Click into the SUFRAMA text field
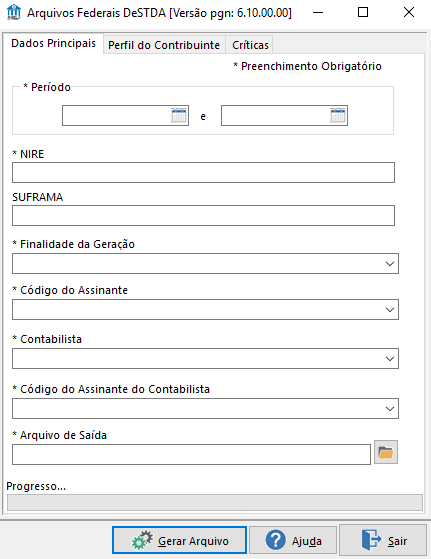The width and height of the screenshot is (431, 559). click(x=203, y=215)
